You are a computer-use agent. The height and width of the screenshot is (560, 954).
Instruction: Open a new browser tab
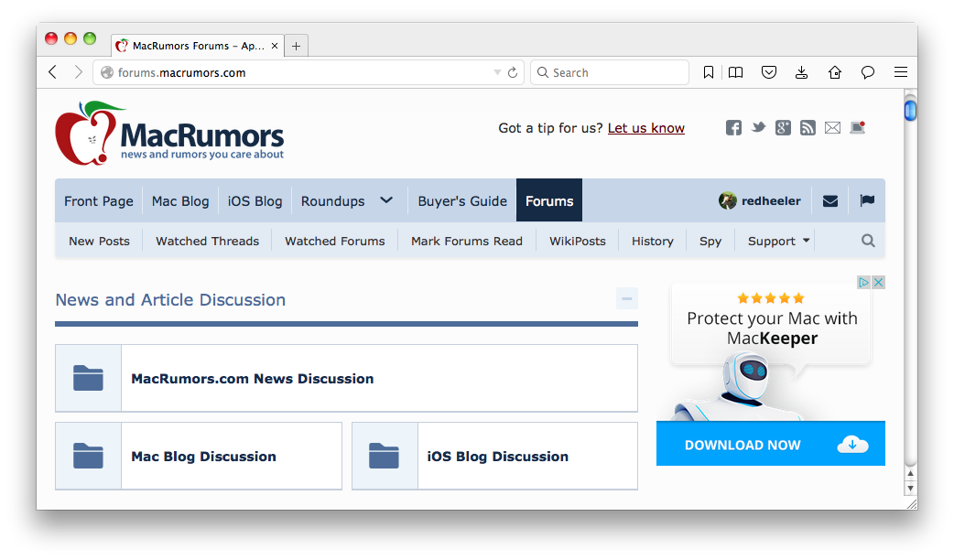(x=297, y=46)
